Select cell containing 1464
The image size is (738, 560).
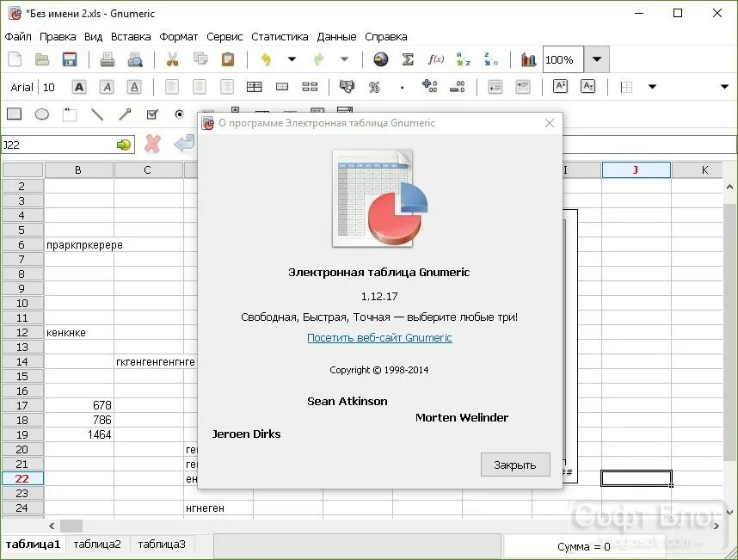pos(79,434)
